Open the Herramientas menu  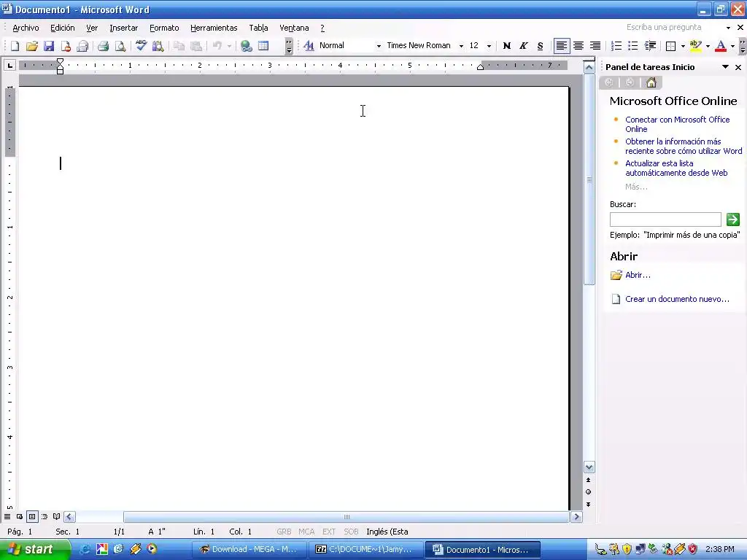click(214, 28)
